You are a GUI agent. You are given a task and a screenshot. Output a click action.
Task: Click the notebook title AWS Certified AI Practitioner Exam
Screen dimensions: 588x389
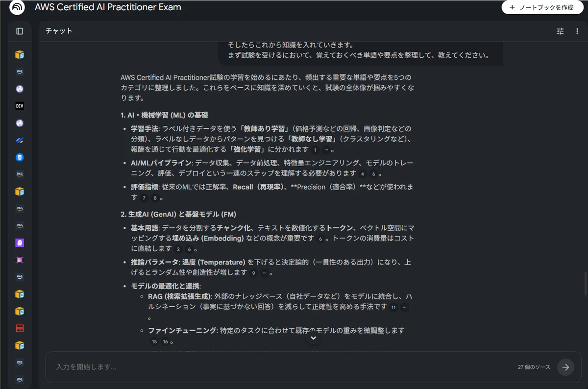[108, 7]
